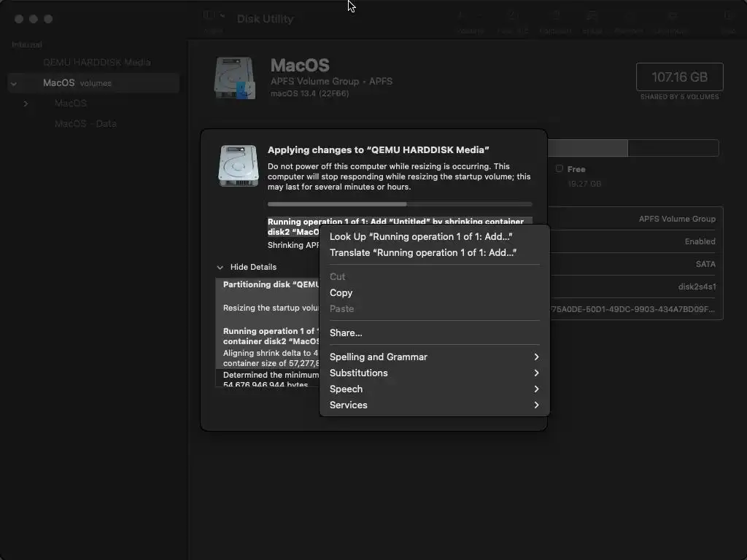Open the sidebar View dropdown in toolbar

[214, 15]
